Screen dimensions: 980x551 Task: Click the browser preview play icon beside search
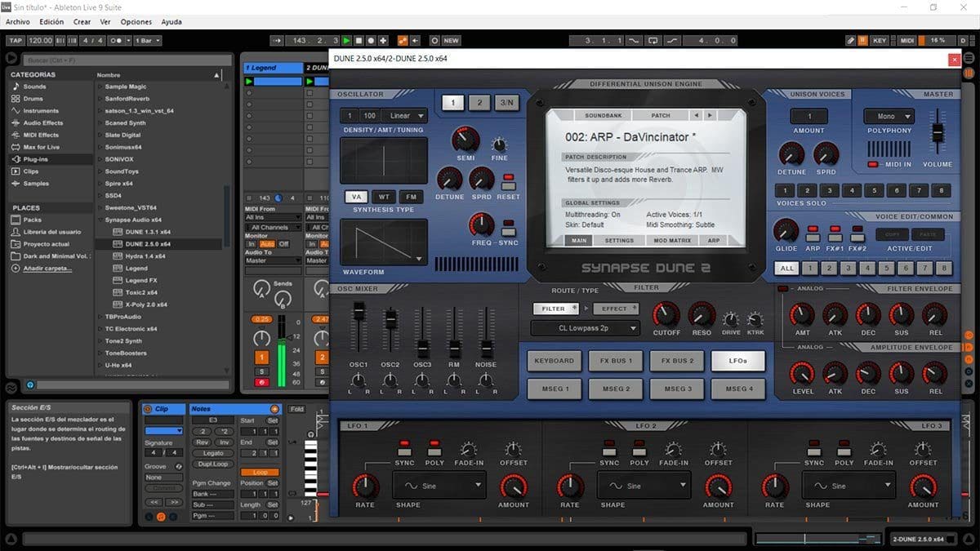point(11,59)
